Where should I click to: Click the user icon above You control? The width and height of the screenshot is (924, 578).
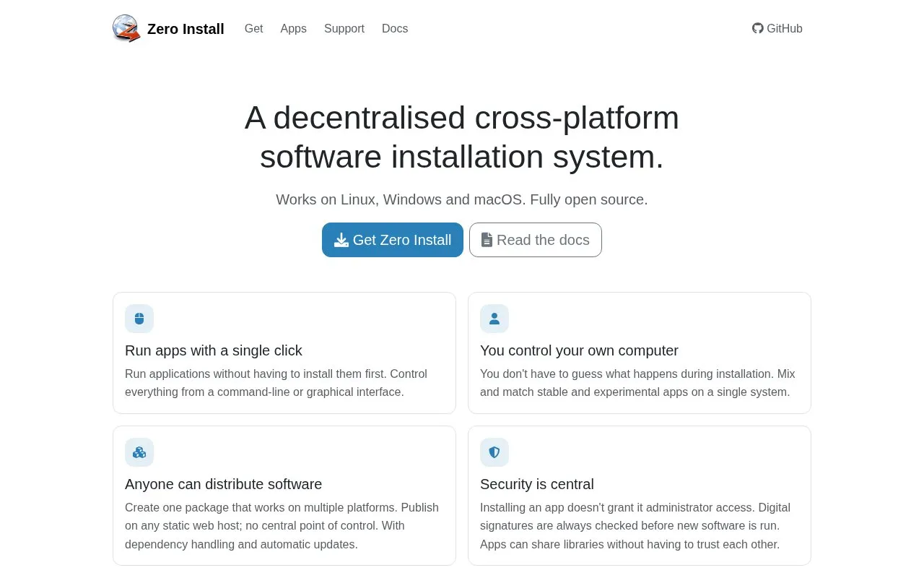point(494,319)
